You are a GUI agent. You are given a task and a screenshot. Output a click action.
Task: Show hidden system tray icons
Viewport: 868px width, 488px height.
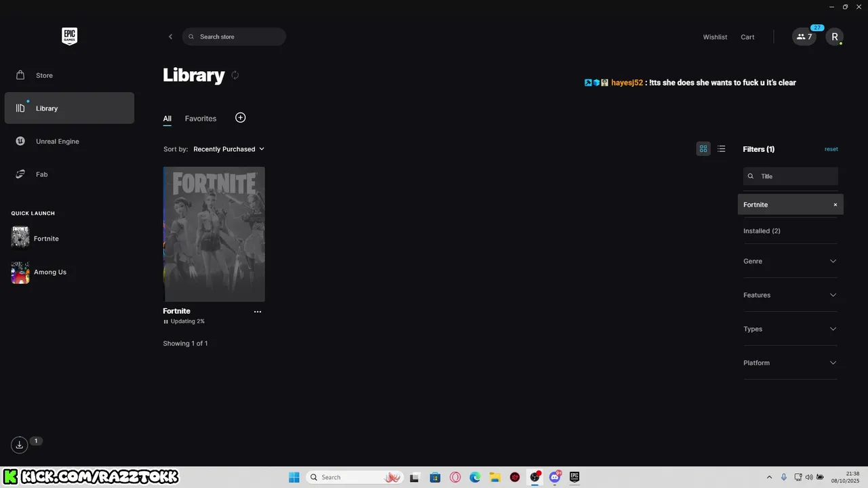pyautogui.click(x=769, y=477)
